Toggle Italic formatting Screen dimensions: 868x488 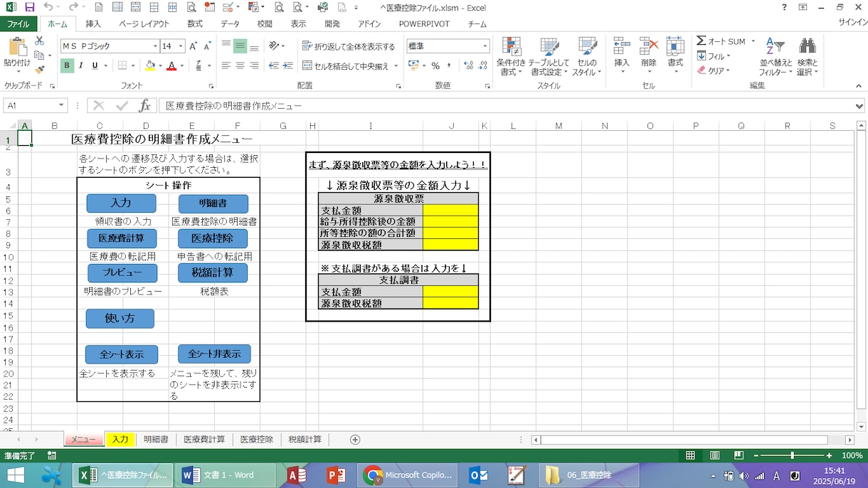[x=81, y=65]
